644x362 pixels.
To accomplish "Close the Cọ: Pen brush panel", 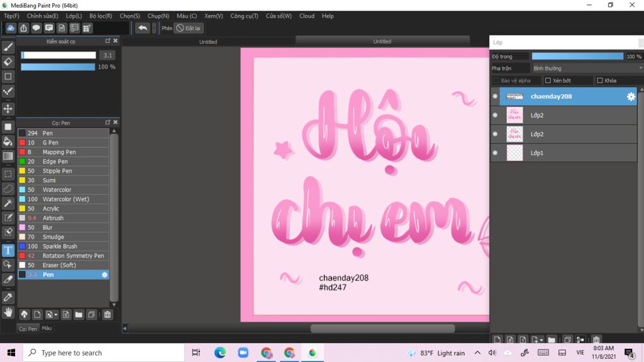I will (x=116, y=123).
